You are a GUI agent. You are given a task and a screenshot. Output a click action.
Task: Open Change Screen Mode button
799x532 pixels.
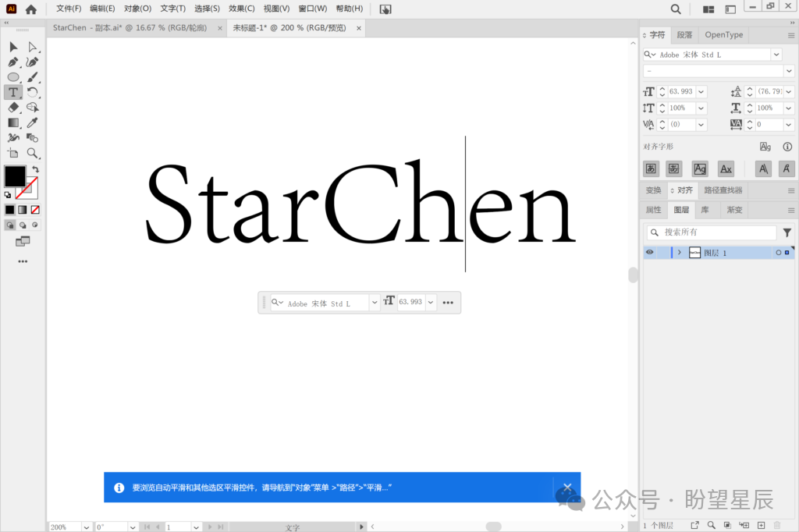tap(23, 242)
